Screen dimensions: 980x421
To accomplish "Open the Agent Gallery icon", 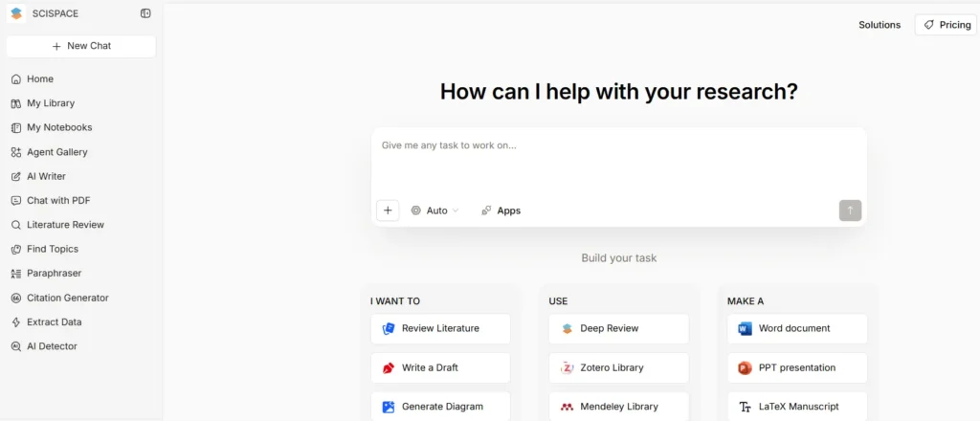I will (16, 152).
